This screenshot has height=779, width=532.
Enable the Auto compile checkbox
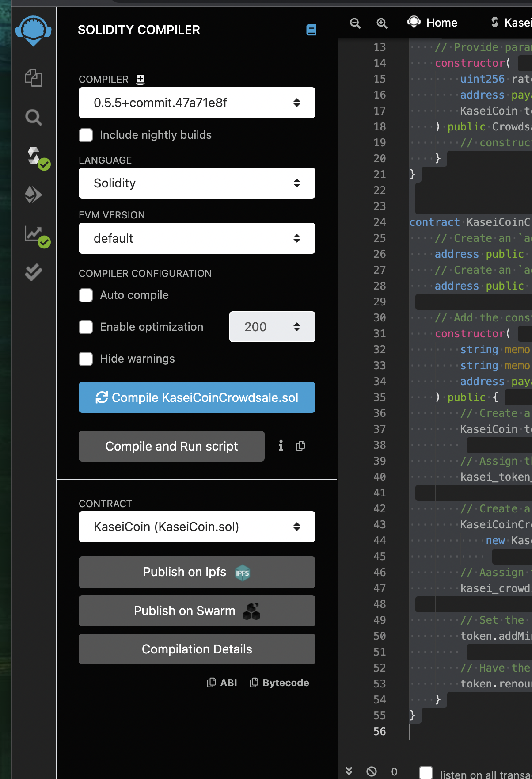(x=86, y=295)
